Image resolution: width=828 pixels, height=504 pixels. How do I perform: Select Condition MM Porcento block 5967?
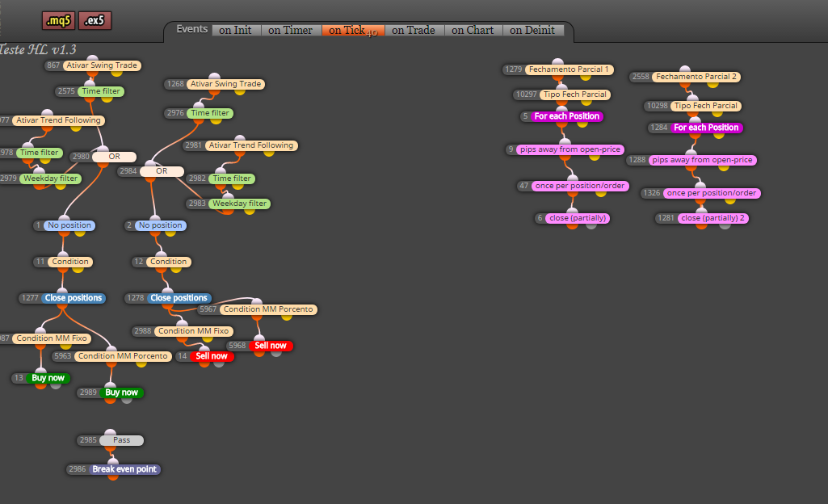267,309
